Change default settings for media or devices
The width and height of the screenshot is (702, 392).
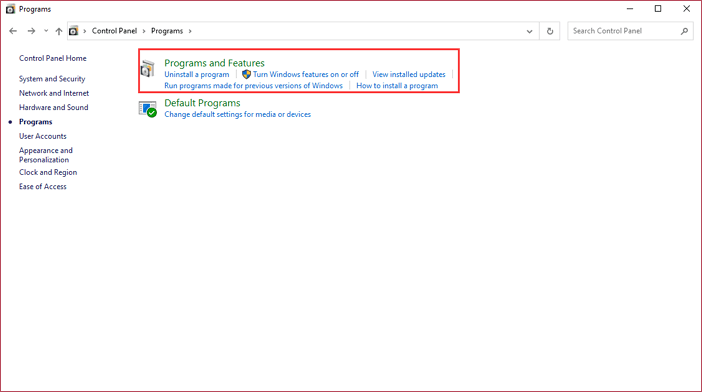tap(237, 114)
